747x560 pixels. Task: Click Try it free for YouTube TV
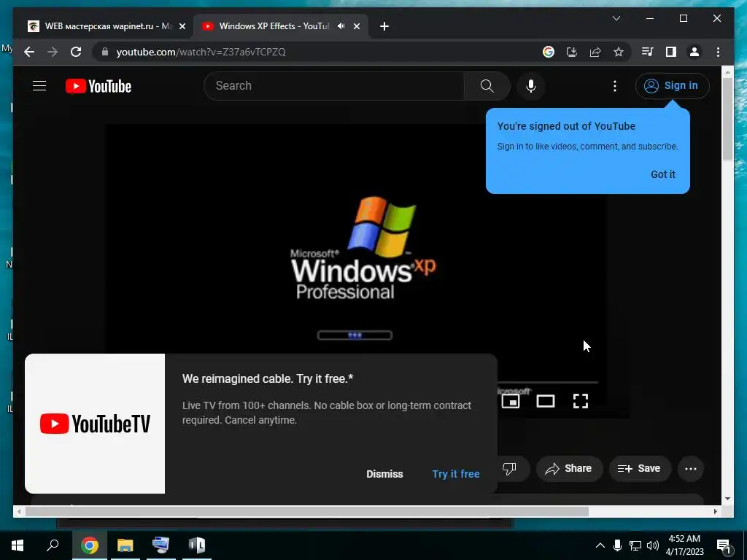pyautogui.click(x=456, y=474)
